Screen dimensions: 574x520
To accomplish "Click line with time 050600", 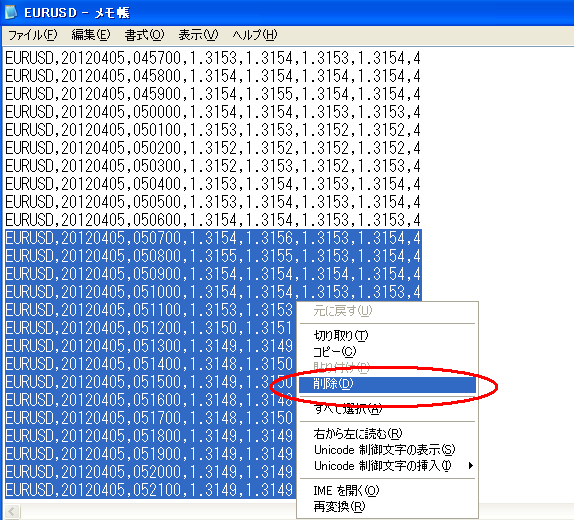I will 213,220.
